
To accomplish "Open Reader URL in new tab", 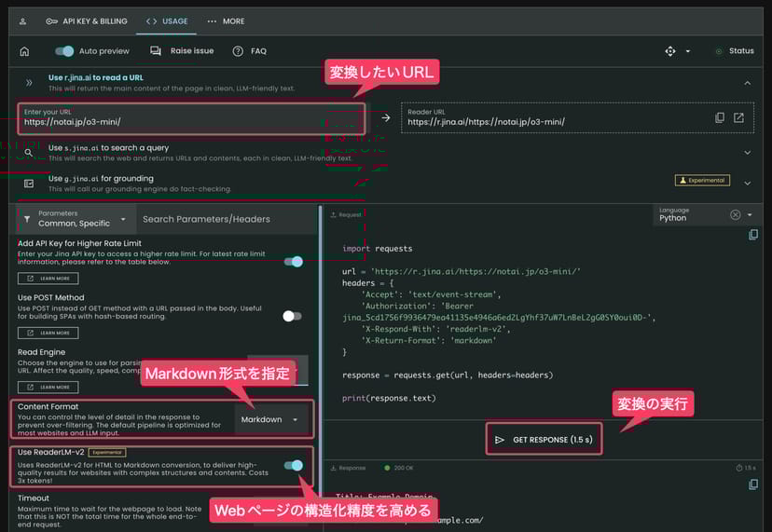I will coord(738,117).
